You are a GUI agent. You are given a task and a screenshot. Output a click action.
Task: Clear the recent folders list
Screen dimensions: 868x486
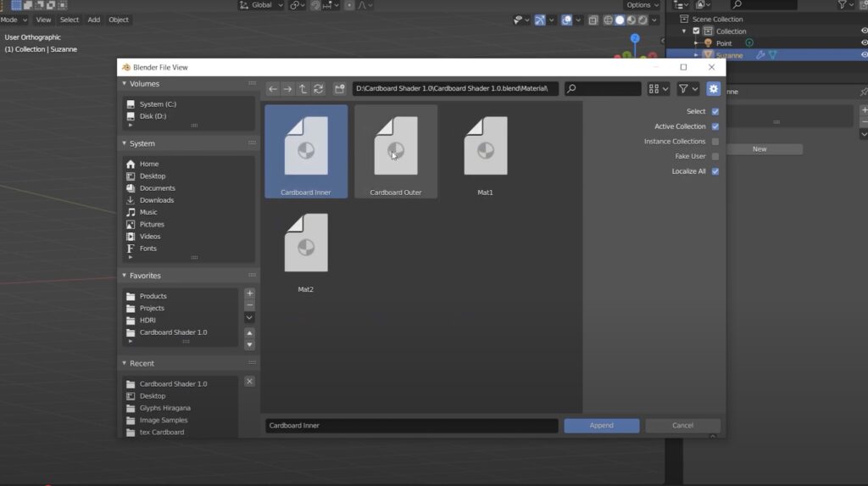[250, 382]
